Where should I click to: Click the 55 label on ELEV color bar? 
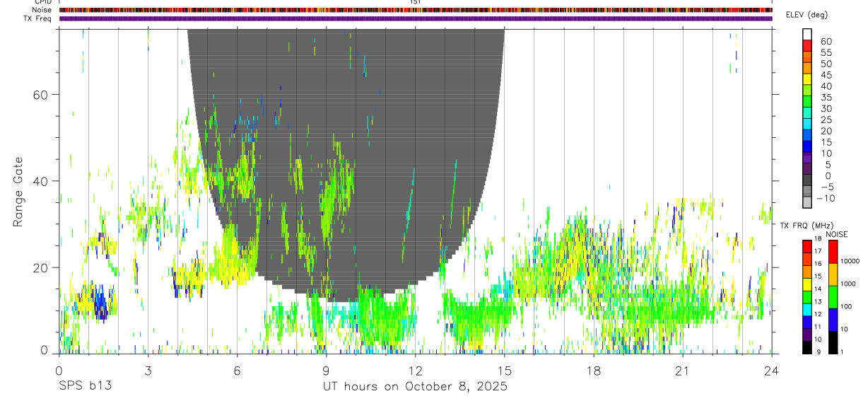pos(826,52)
